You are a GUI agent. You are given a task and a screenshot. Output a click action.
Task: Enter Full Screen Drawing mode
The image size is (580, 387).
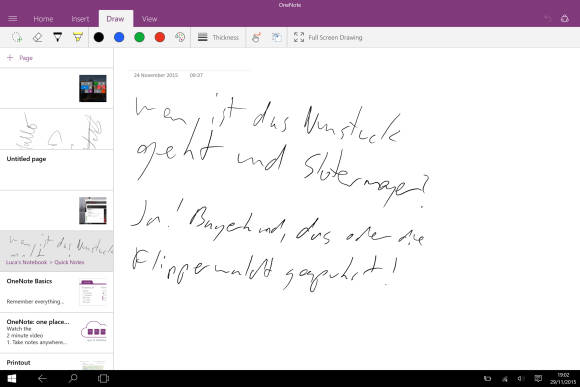point(328,37)
